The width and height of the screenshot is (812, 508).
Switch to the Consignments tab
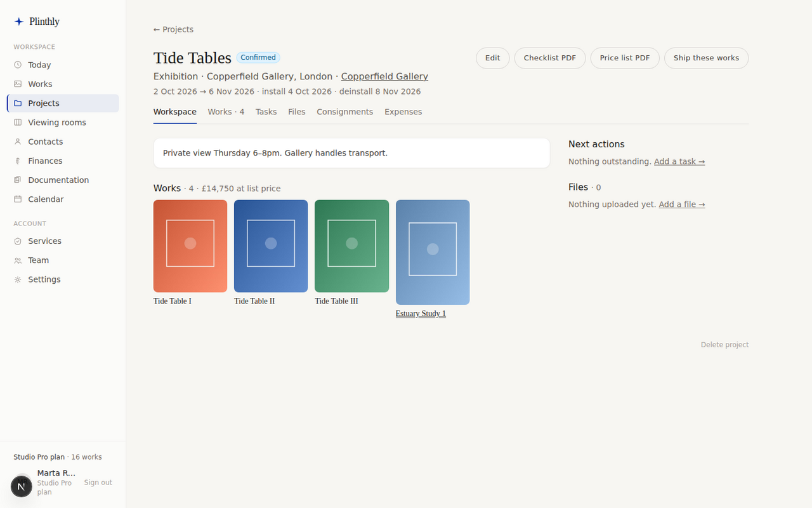click(x=344, y=112)
